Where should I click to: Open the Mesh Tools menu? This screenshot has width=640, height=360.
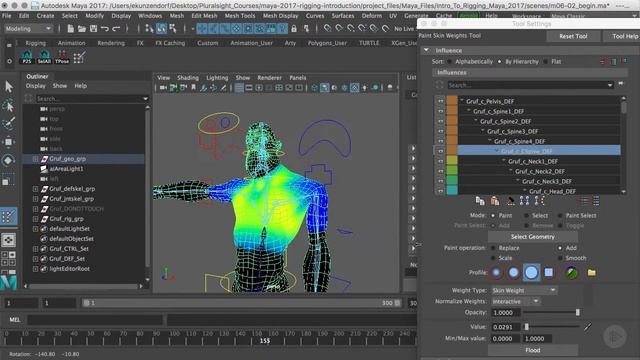(240, 16)
